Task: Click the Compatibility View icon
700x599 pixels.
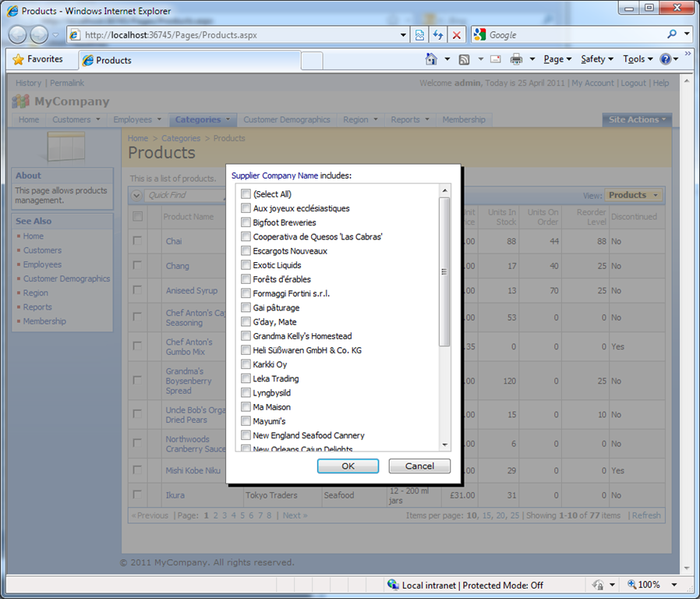Action: (419, 35)
